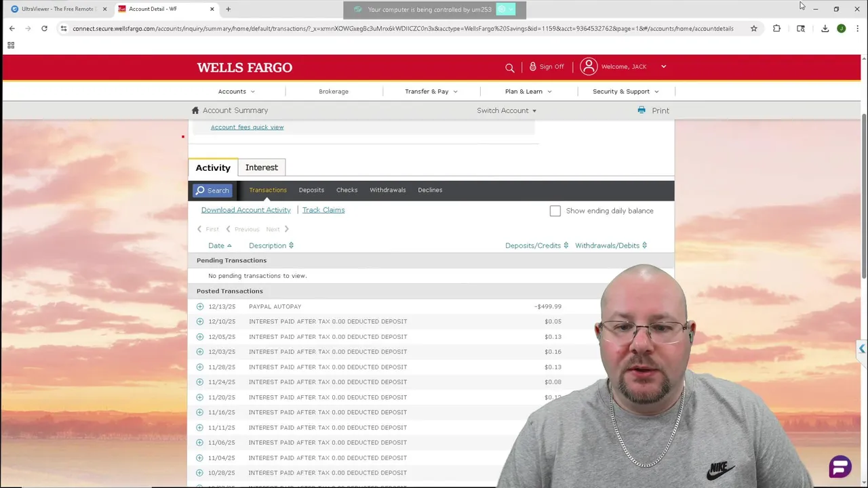Viewport: 868px width, 488px height.
Task: Click the Sign Off lock icon
Action: (x=532, y=66)
